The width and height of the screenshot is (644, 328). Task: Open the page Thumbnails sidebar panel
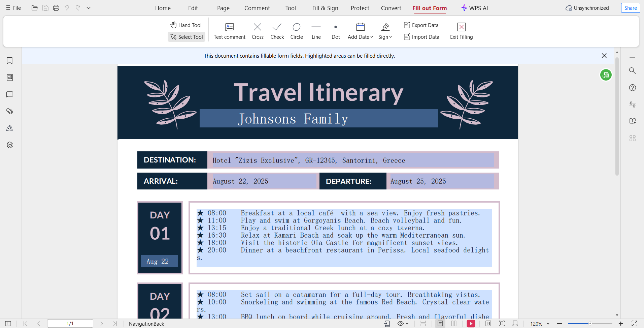(x=10, y=78)
